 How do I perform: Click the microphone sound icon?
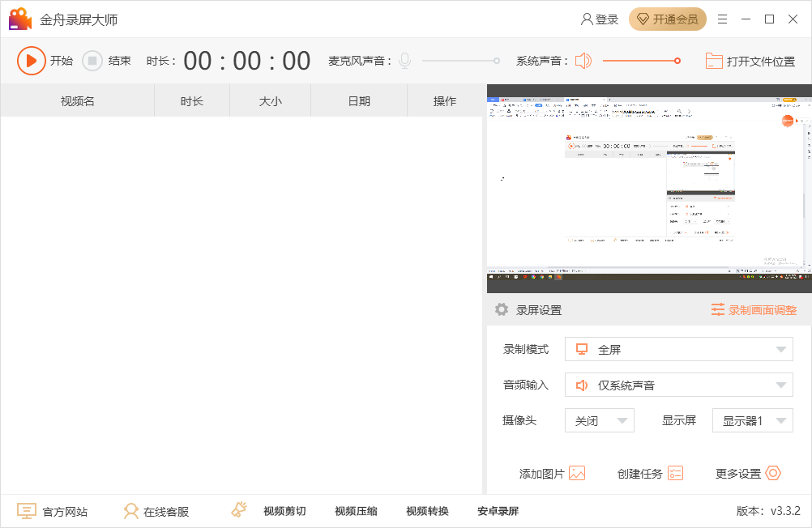click(x=405, y=61)
